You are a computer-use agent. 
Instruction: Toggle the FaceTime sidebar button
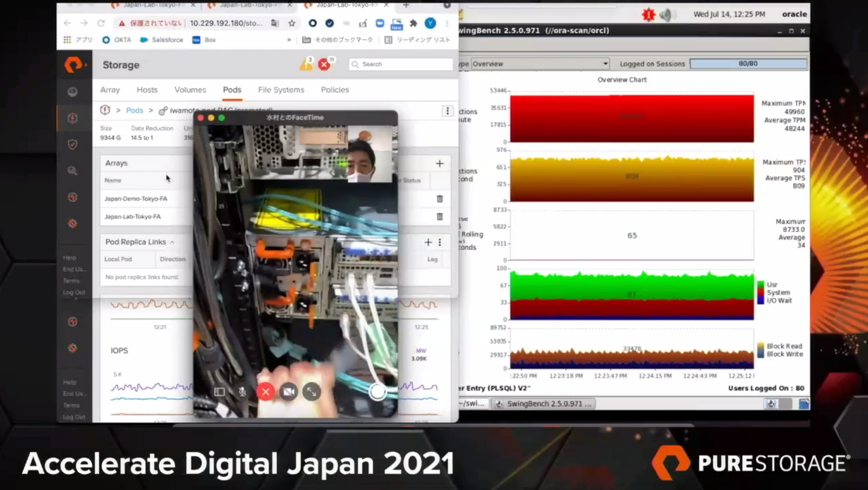[x=219, y=392]
